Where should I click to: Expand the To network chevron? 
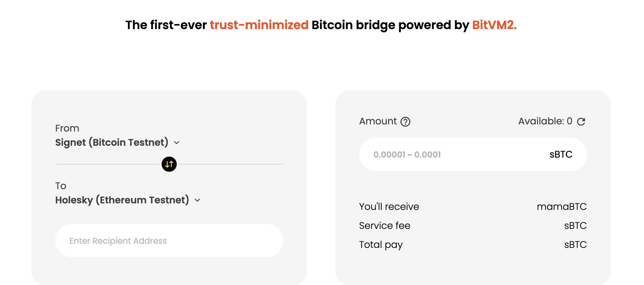point(198,200)
